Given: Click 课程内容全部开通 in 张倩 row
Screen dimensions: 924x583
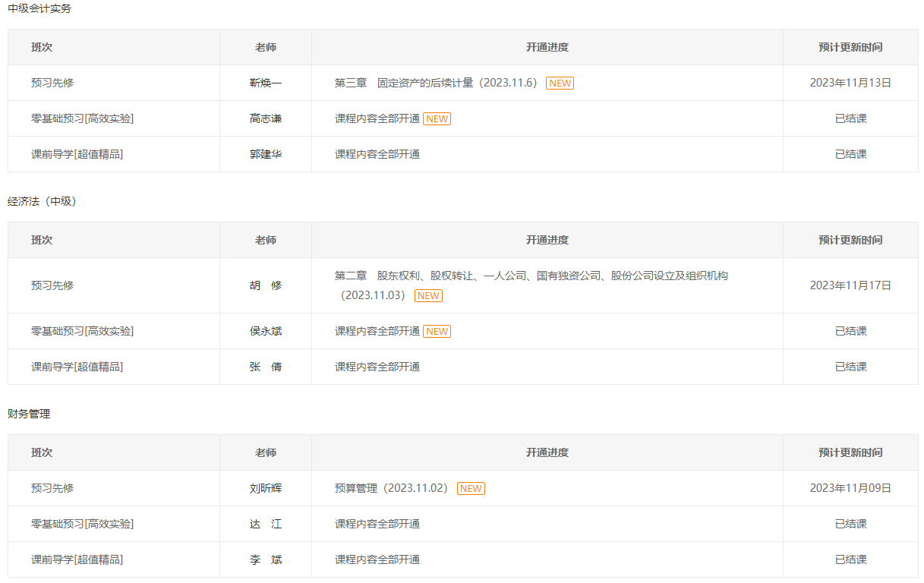Looking at the screenshot, I should [377, 367].
